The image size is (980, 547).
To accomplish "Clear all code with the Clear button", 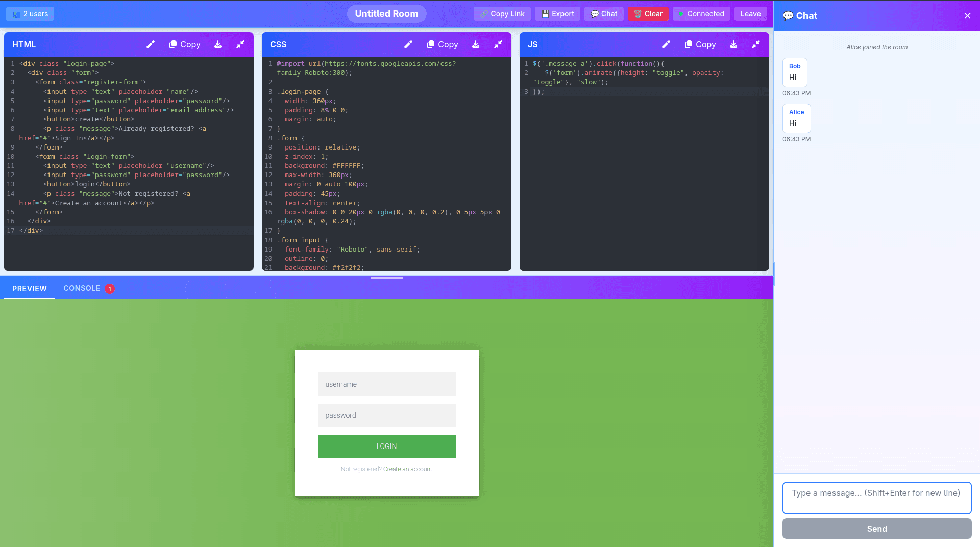I will 648,14.
